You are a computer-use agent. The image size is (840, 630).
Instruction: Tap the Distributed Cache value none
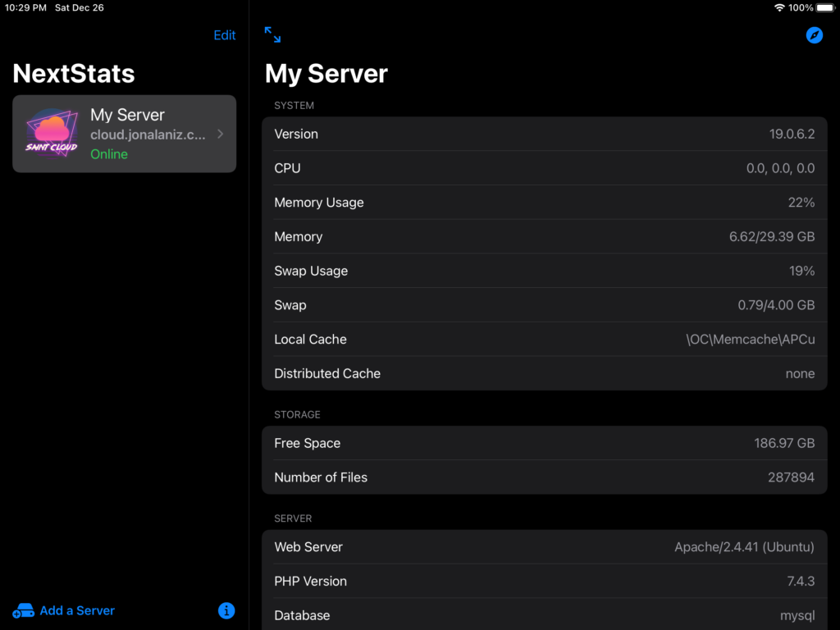coord(800,374)
